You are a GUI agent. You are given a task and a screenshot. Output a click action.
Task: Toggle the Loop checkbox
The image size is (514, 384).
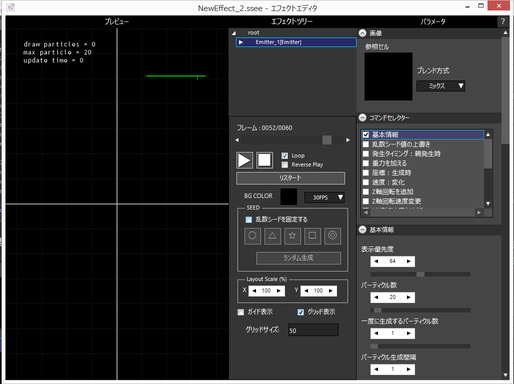(285, 156)
